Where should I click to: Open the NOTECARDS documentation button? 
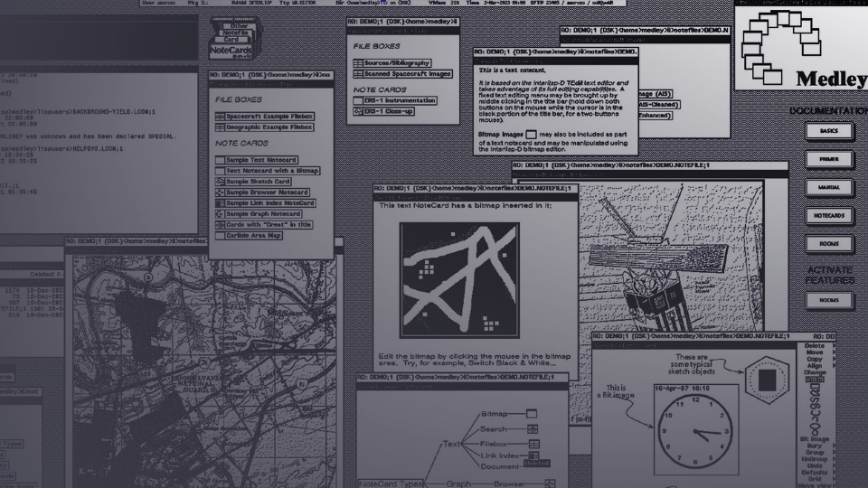(828, 216)
